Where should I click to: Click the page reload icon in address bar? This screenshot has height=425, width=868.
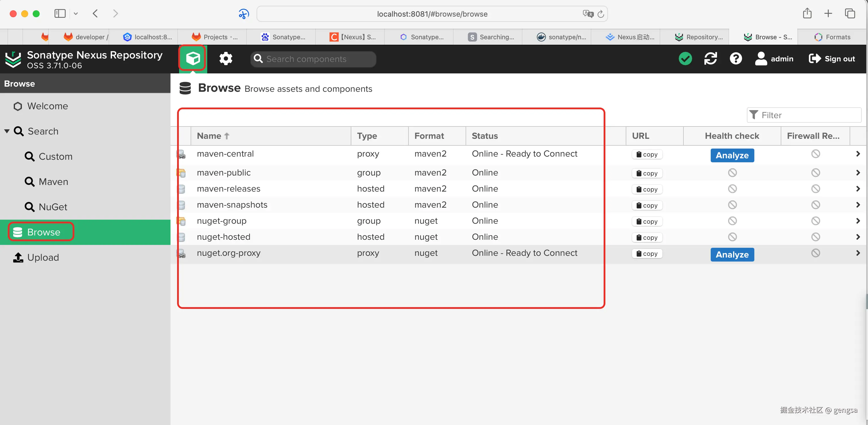click(x=601, y=14)
